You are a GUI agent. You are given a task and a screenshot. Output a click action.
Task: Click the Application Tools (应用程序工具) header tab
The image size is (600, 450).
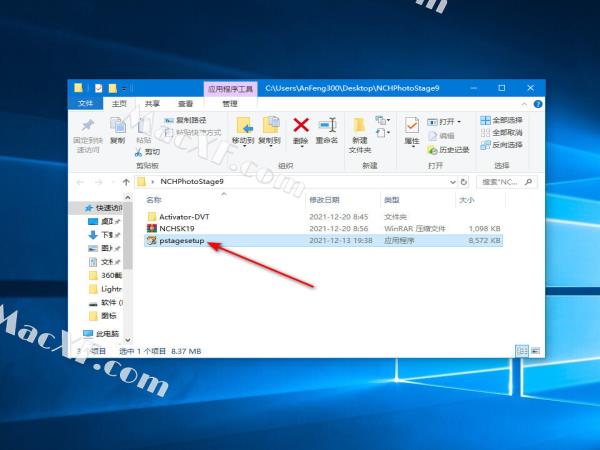[x=230, y=89]
